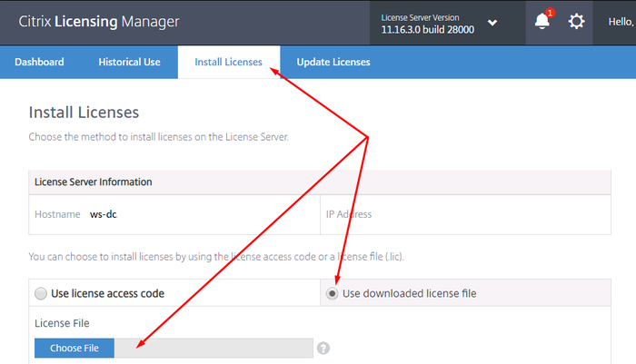Click version text 11.16.3.0 build 28000
Image resolution: width=636 pixels, height=364 pixels.
click(x=428, y=30)
